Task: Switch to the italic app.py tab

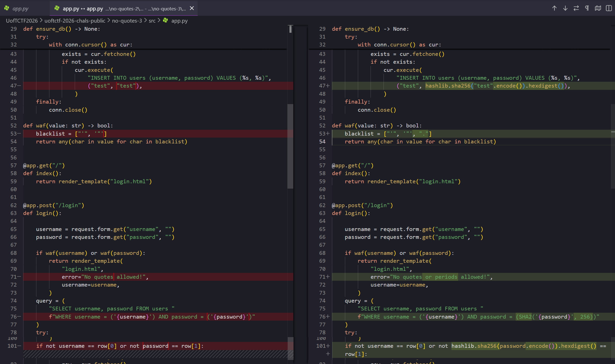Action: click(x=20, y=8)
